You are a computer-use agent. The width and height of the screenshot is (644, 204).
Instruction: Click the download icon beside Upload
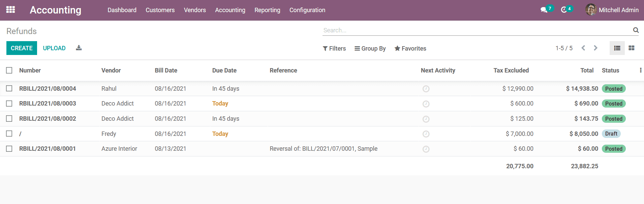(79, 48)
